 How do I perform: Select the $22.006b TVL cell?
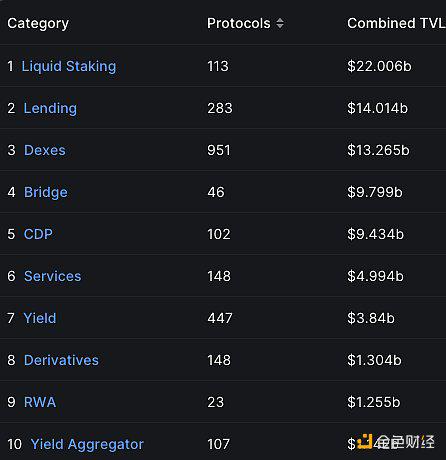pos(379,66)
